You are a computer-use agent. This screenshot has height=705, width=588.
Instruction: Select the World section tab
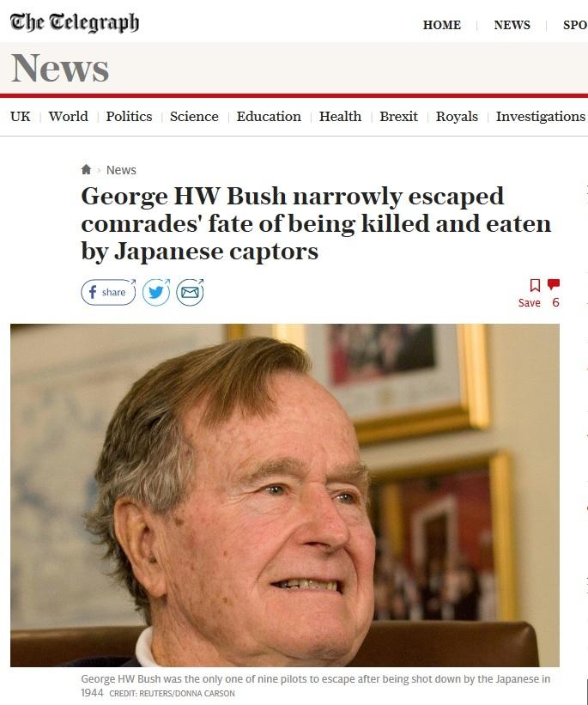click(x=69, y=117)
